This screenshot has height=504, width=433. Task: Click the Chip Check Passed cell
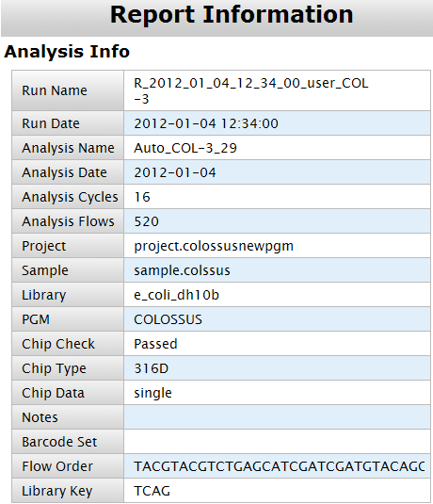tap(277, 344)
